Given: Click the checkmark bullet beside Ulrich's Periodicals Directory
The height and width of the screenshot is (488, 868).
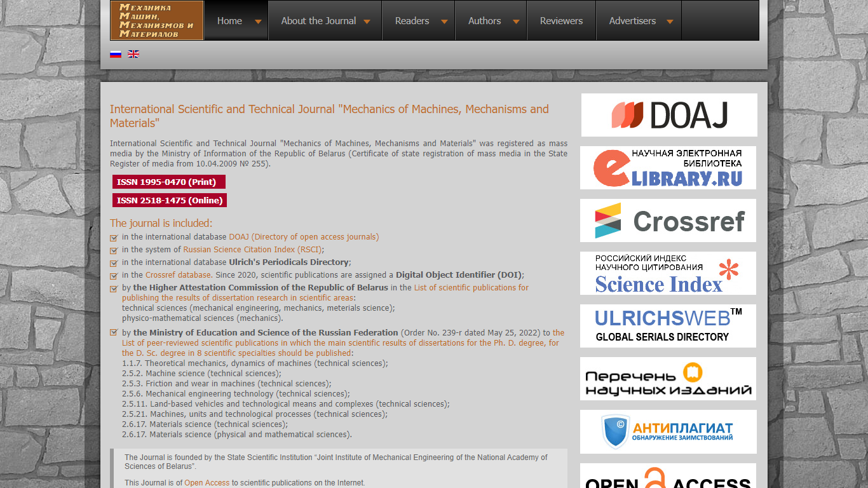Looking at the screenshot, I should tap(114, 263).
